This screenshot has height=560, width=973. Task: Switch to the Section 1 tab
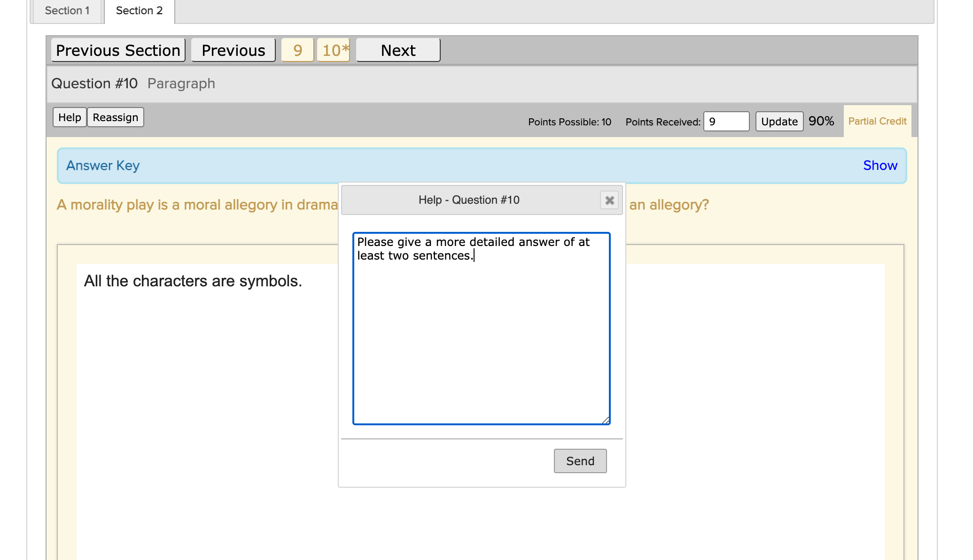pos(67,11)
